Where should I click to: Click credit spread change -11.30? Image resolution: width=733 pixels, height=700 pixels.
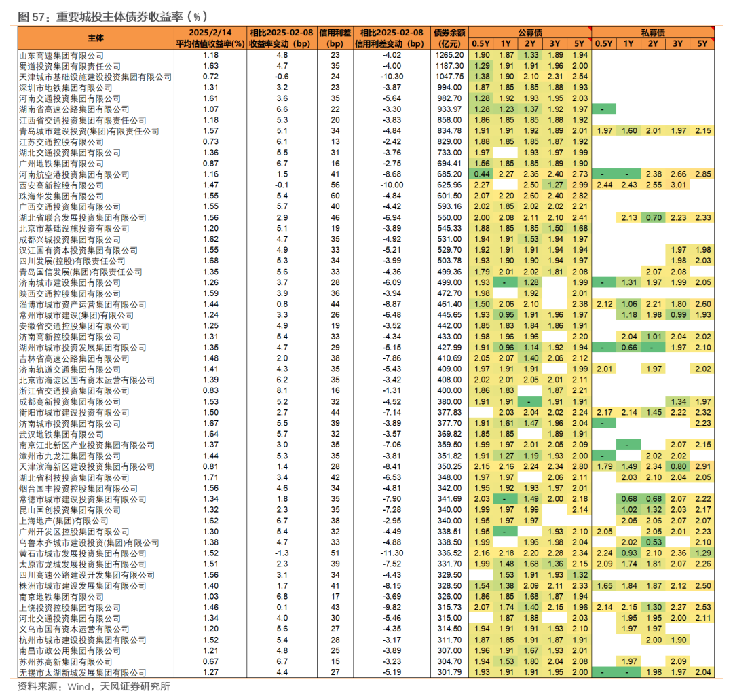(x=392, y=553)
